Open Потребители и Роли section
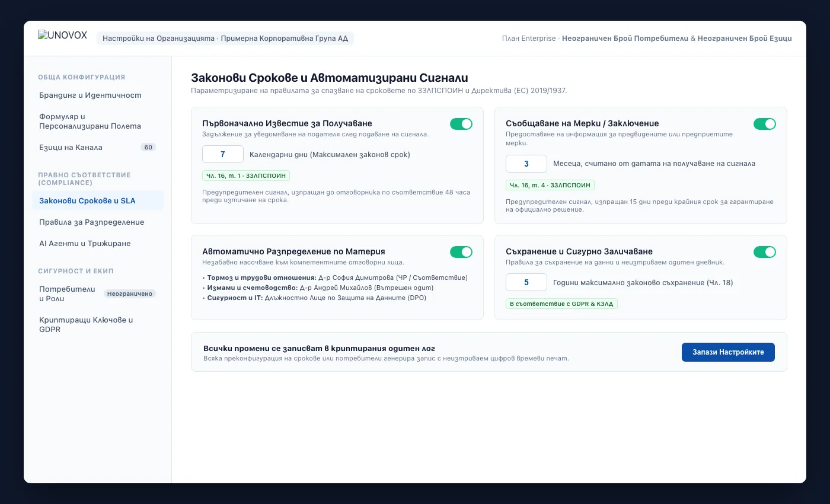 coord(98,294)
